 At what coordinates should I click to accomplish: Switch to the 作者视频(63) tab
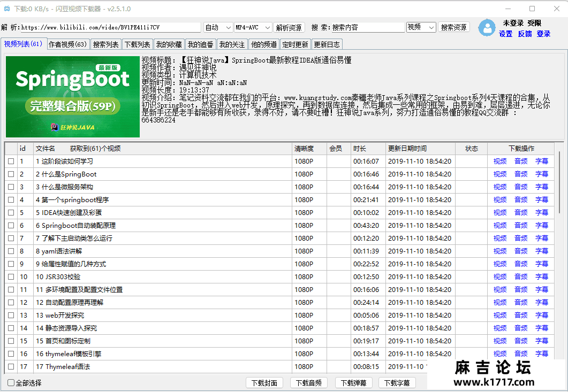click(68, 44)
